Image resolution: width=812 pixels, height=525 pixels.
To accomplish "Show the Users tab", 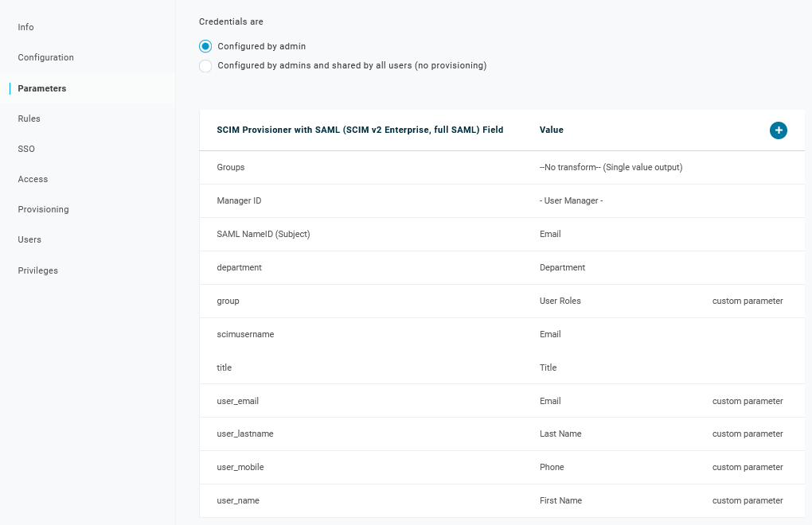I will coord(29,239).
